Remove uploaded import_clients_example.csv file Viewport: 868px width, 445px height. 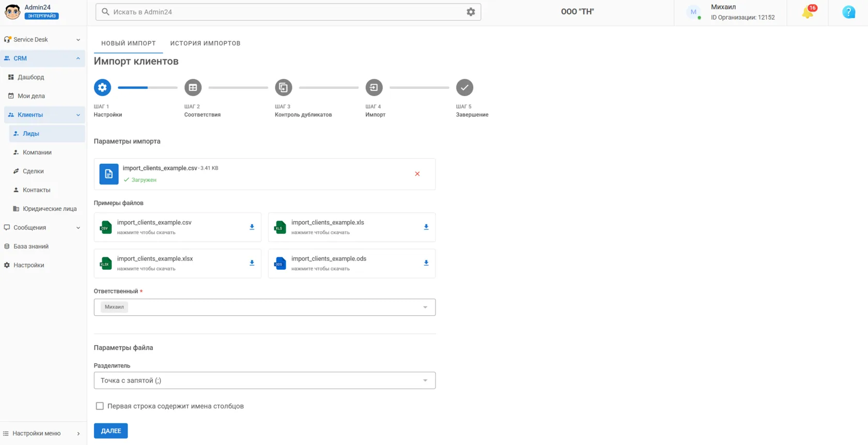coord(417,174)
